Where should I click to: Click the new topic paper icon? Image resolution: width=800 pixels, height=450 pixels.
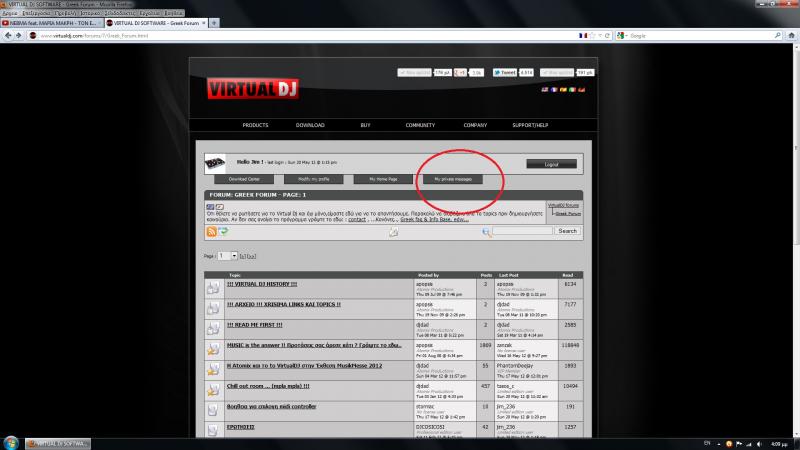tap(393, 232)
